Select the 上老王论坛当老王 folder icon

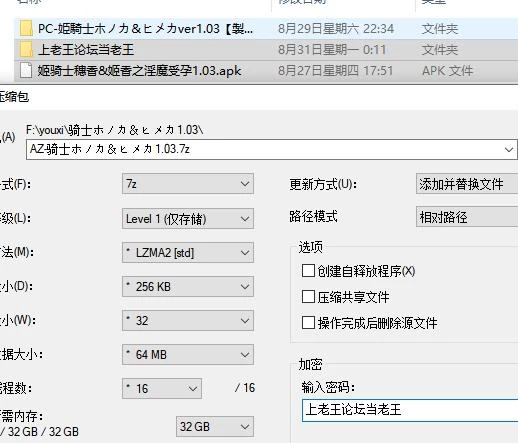tap(26, 50)
